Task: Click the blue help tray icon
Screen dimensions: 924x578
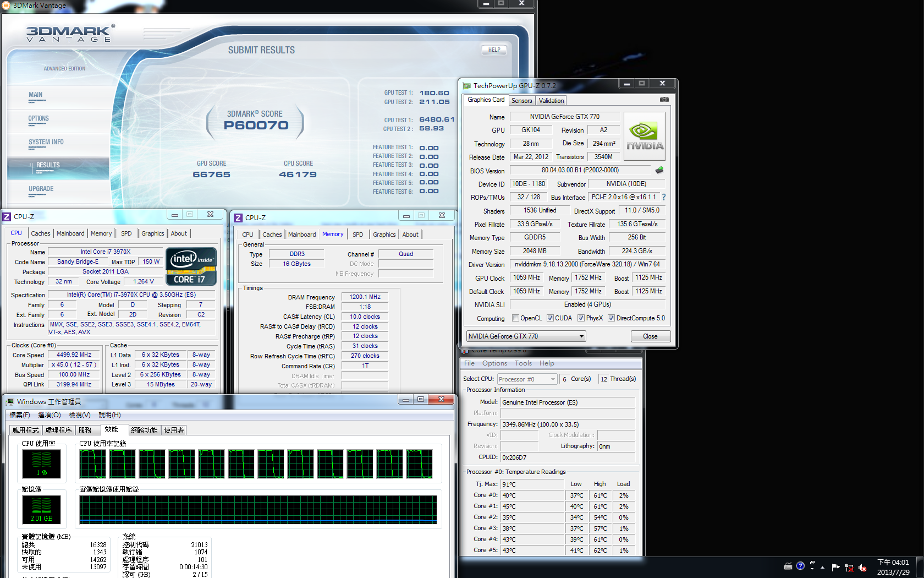Action: tap(800, 566)
